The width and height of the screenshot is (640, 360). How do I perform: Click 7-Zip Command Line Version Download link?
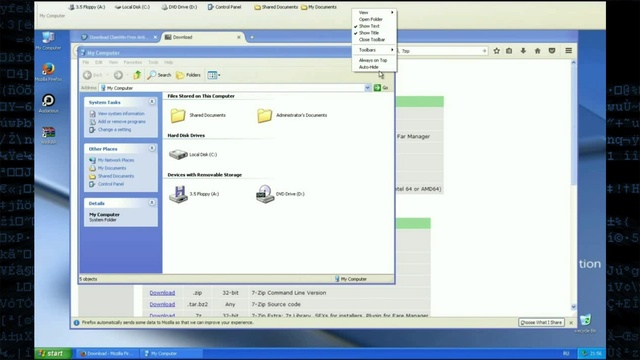162,293
